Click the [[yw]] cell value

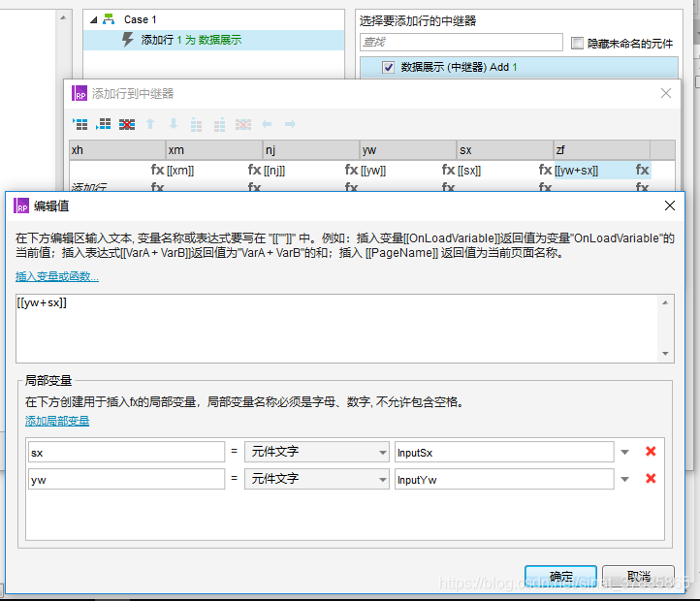point(373,171)
